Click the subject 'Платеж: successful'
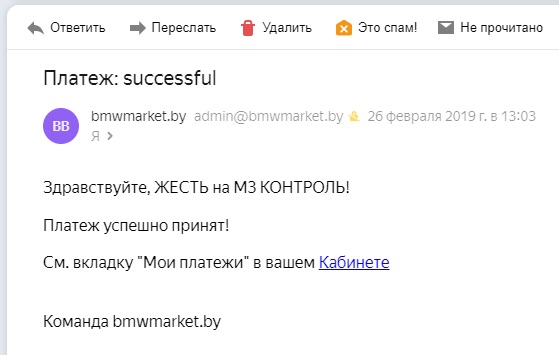This screenshot has width=559, height=360. [x=130, y=78]
